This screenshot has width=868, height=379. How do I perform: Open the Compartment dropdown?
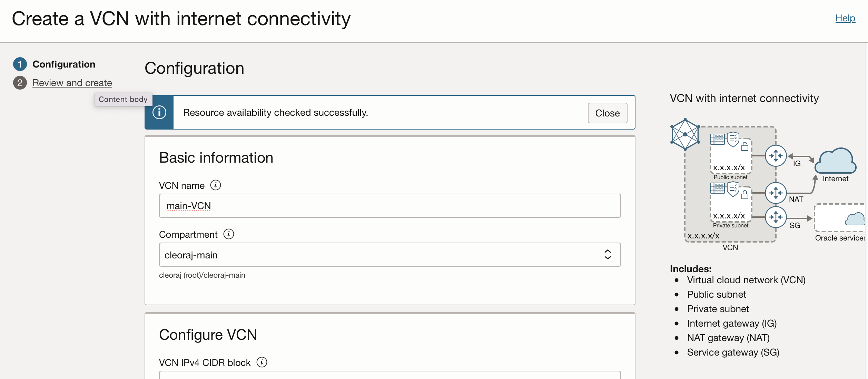pyautogui.click(x=390, y=255)
